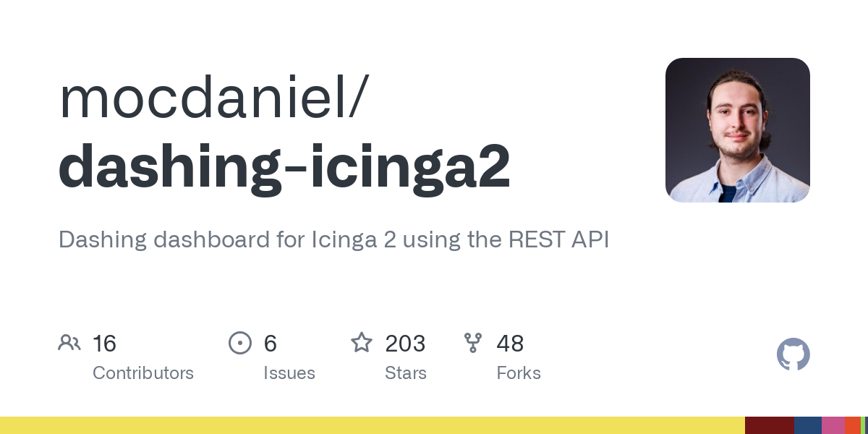Screen dimensions: 868x434
Task: Click the Issues label
Action: coord(289,373)
